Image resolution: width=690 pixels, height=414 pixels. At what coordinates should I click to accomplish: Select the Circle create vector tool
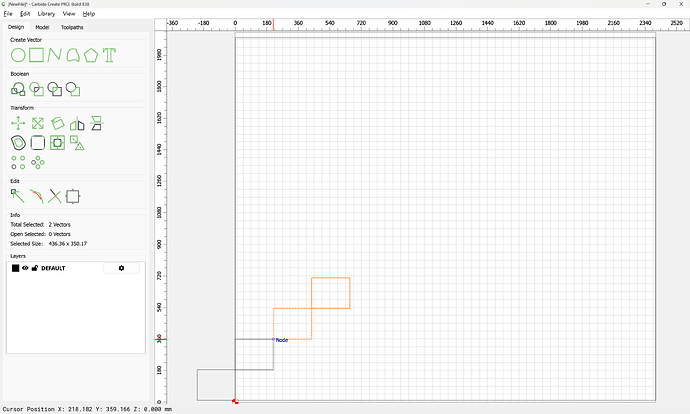click(18, 54)
